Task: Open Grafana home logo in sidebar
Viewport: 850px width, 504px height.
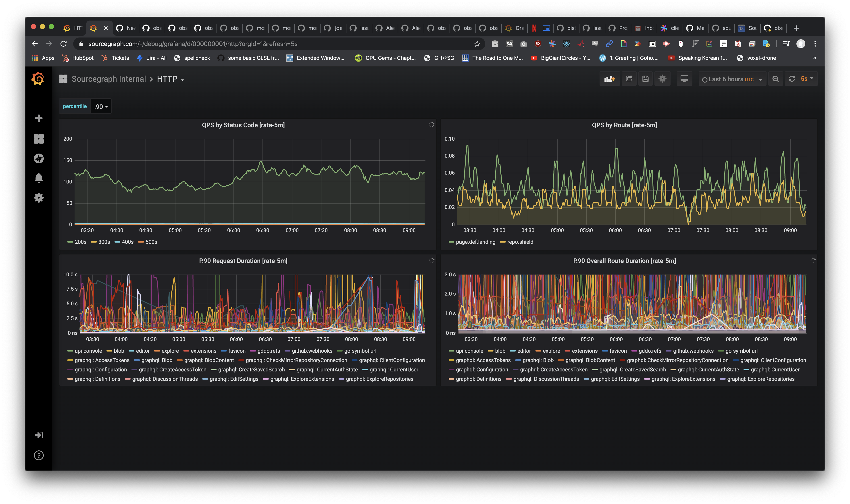Action: pyautogui.click(x=38, y=78)
